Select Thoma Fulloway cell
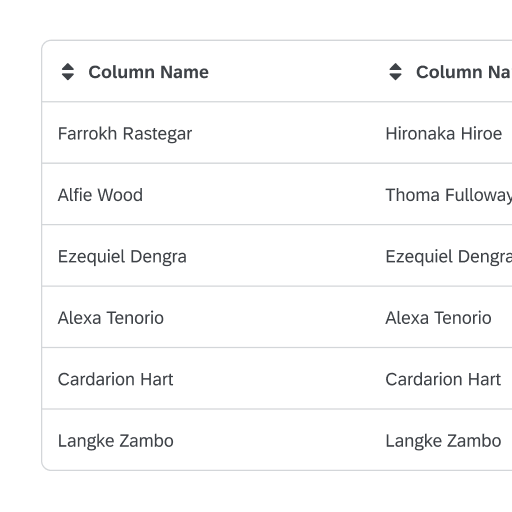Viewport: 512px width, 512px height. [449, 195]
